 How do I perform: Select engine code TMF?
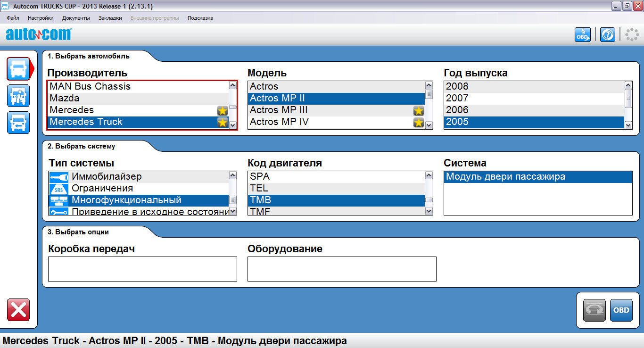(336, 212)
